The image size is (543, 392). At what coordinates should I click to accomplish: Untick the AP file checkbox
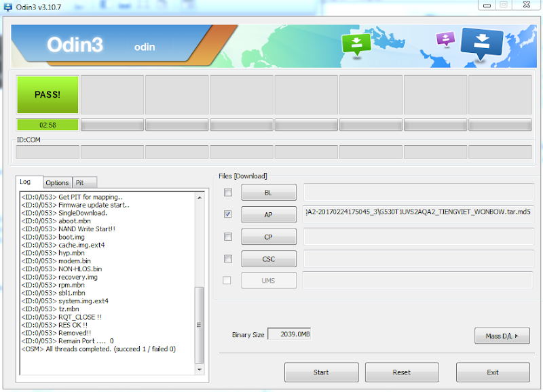click(x=228, y=214)
